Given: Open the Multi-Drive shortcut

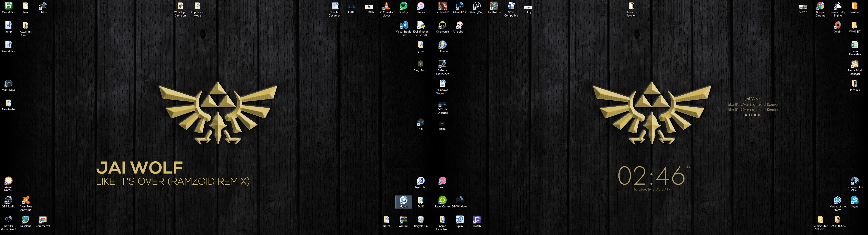Looking at the screenshot, I should tap(8, 85).
